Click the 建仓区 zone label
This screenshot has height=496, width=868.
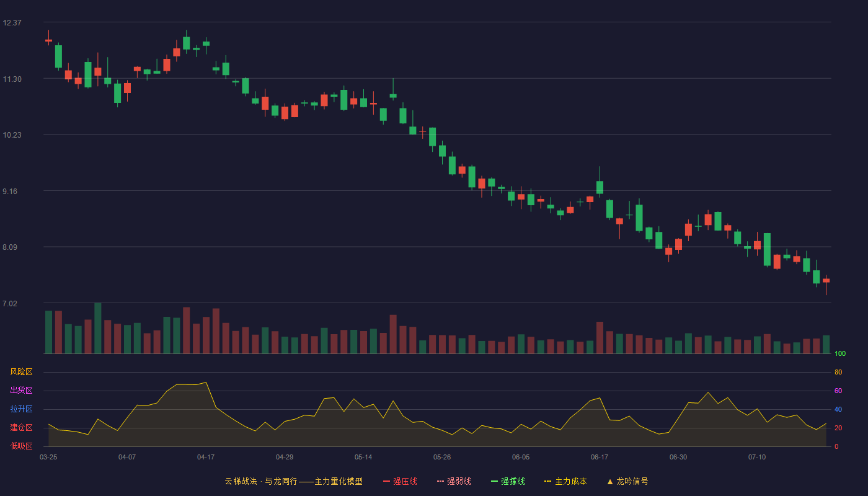(x=21, y=428)
